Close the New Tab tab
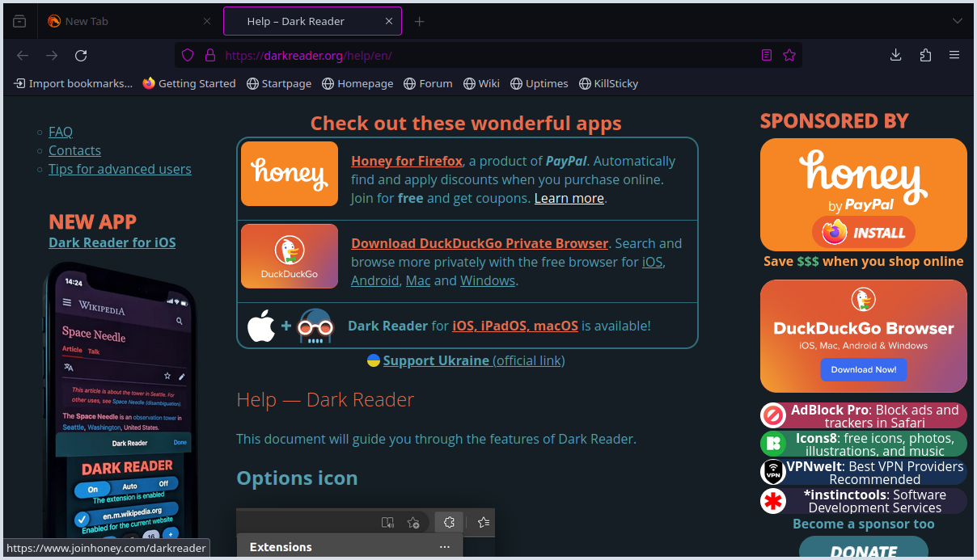This screenshot has width=977, height=560. [x=207, y=22]
